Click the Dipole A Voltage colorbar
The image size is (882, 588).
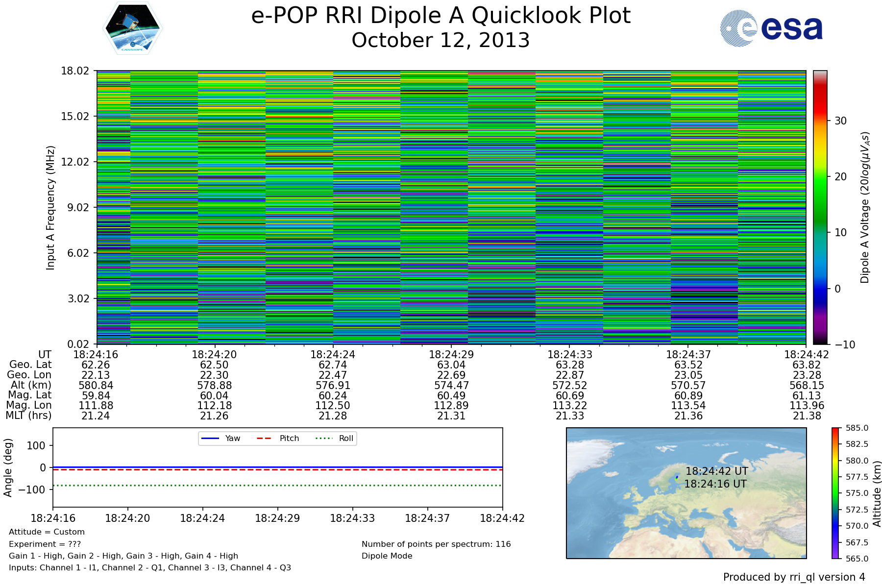pyautogui.click(x=820, y=207)
